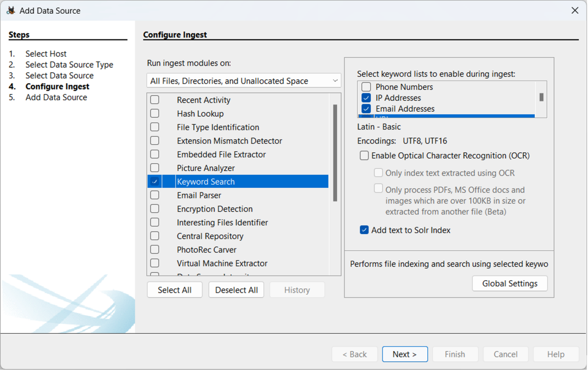This screenshot has height=370, width=588.
Task: Click Next to proceed to Add Data Source
Action: click(x=405, y=354)
